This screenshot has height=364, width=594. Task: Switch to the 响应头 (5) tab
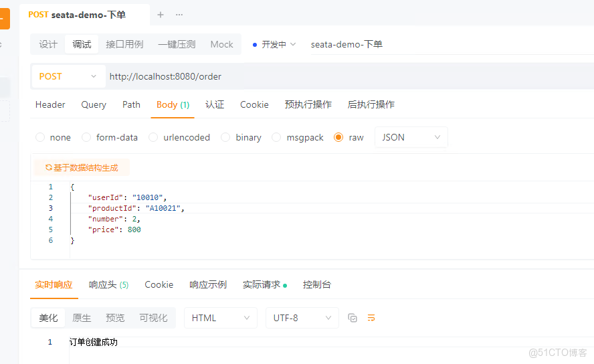coord(108,285)
